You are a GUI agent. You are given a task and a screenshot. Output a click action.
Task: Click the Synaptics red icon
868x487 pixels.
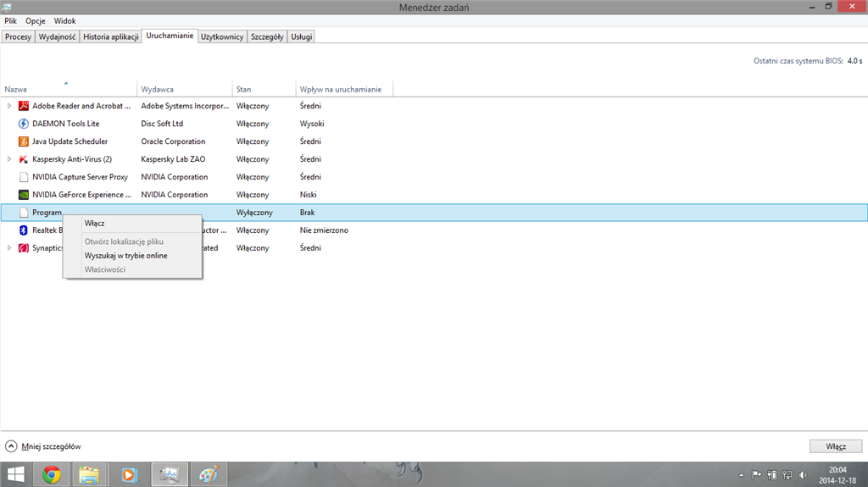click(x=23, y=248)
